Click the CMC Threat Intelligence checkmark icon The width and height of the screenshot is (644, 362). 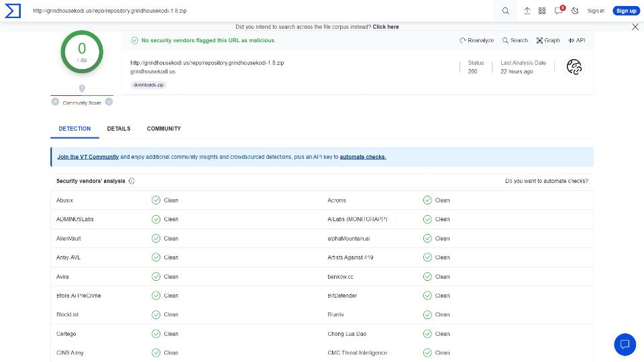pyautogui.click(x=427, y=353)
